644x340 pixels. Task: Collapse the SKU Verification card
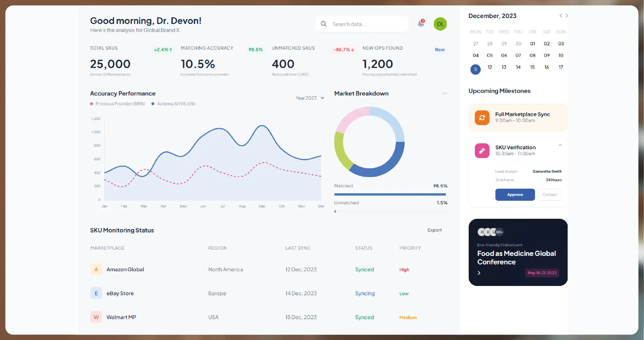560,145
